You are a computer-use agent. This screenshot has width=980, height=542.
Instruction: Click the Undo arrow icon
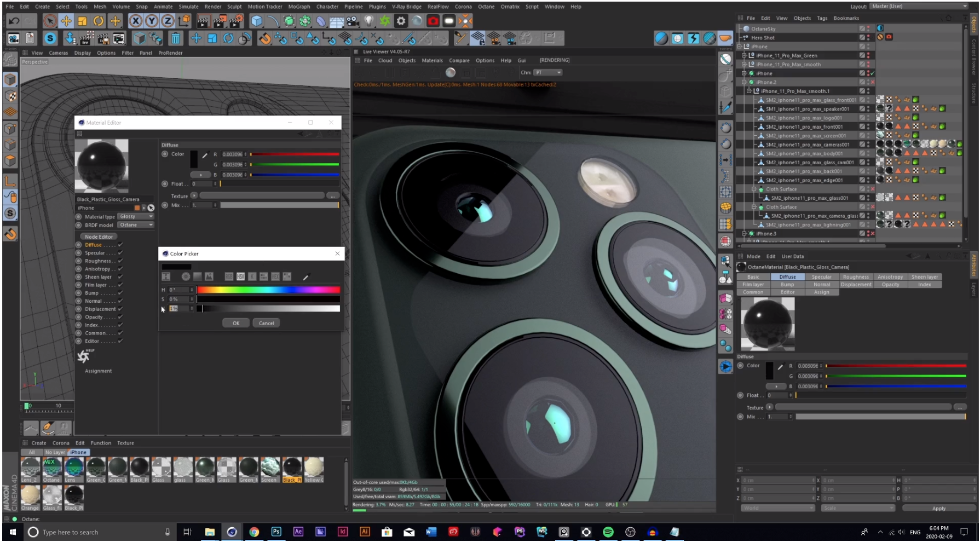tap(14, 21)
